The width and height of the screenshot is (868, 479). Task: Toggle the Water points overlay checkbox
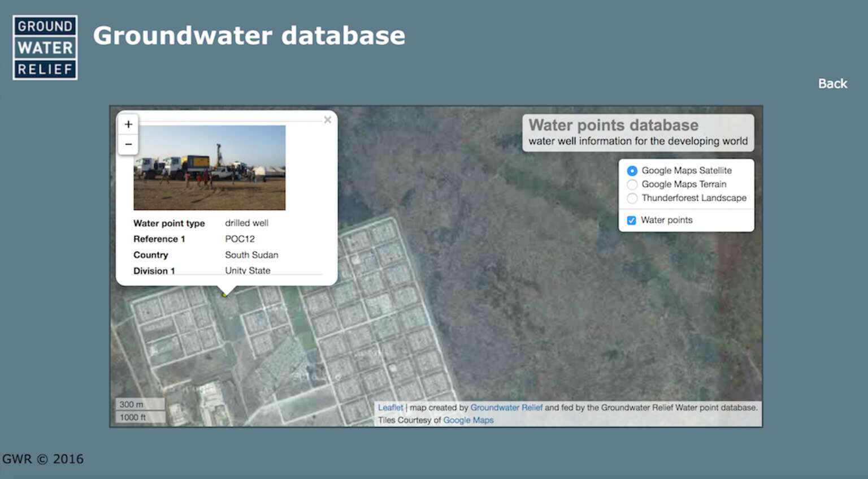(x=631, y=220)
